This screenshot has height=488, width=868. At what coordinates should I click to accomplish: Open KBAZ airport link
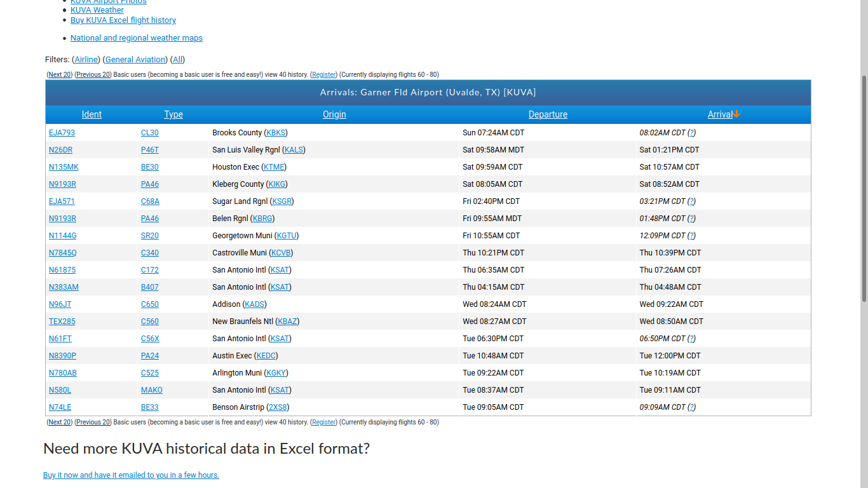coord(287,322)
